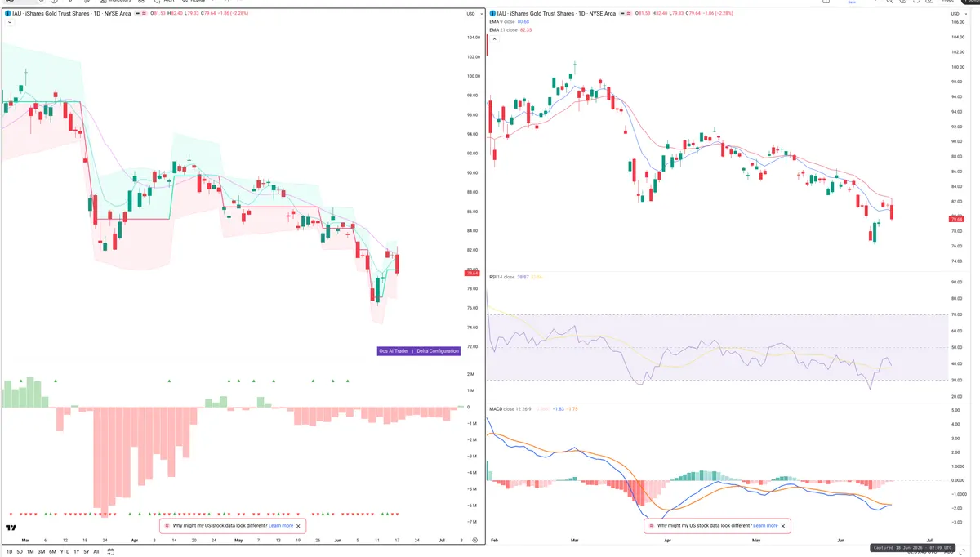Select the 1D time range
The width and height of the screenshot is (980, 557).
coord(9,551)
